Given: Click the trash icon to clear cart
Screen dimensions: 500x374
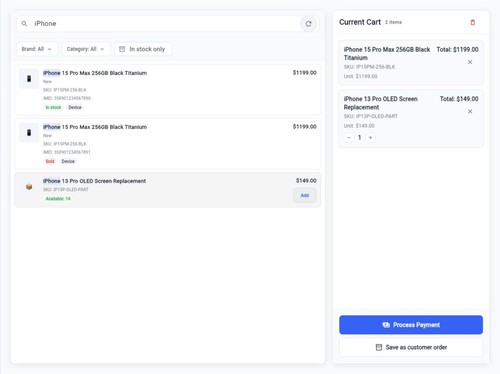Looking at the screenshot, I should pos(472,22).
